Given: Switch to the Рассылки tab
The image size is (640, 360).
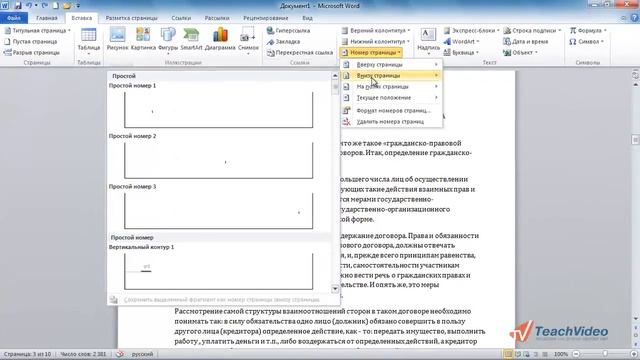Looking at the screenshot, I should click(x=217, y=18).
